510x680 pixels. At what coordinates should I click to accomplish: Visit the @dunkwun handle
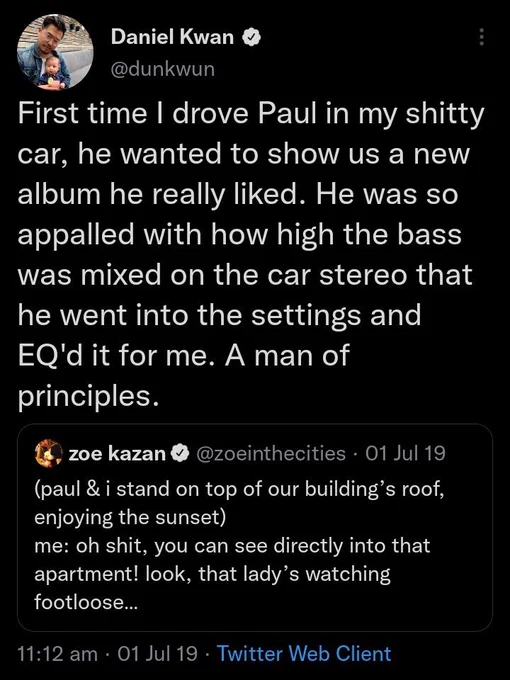click(x=163, y=69)
